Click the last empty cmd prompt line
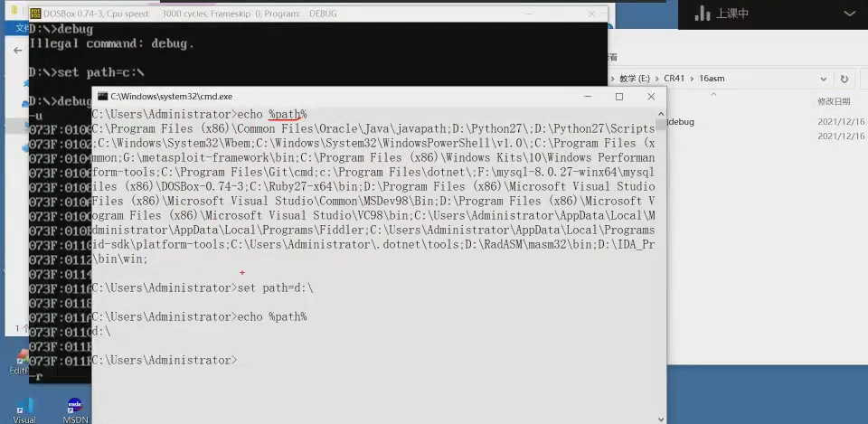 [165, 361]
